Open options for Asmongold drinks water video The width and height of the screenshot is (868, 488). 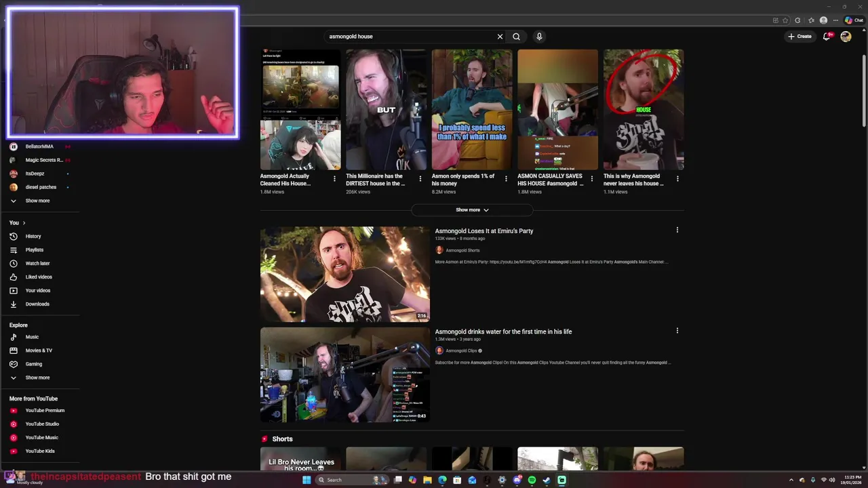(x=677, y=331)
